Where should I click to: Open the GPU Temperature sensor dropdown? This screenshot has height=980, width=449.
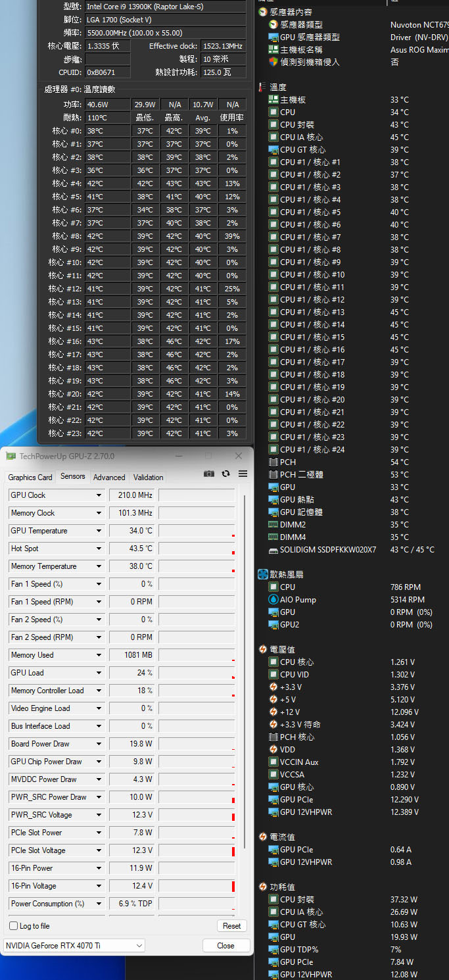click(x=99, y=531)
